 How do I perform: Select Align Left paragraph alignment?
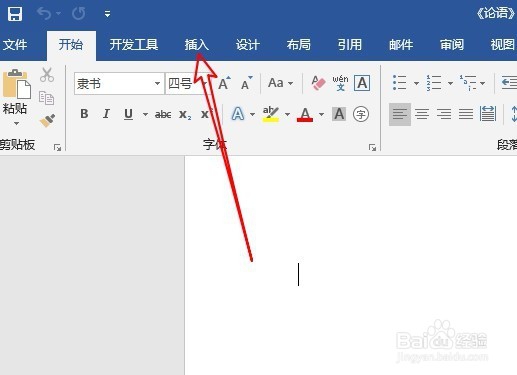tap(400, 114)
